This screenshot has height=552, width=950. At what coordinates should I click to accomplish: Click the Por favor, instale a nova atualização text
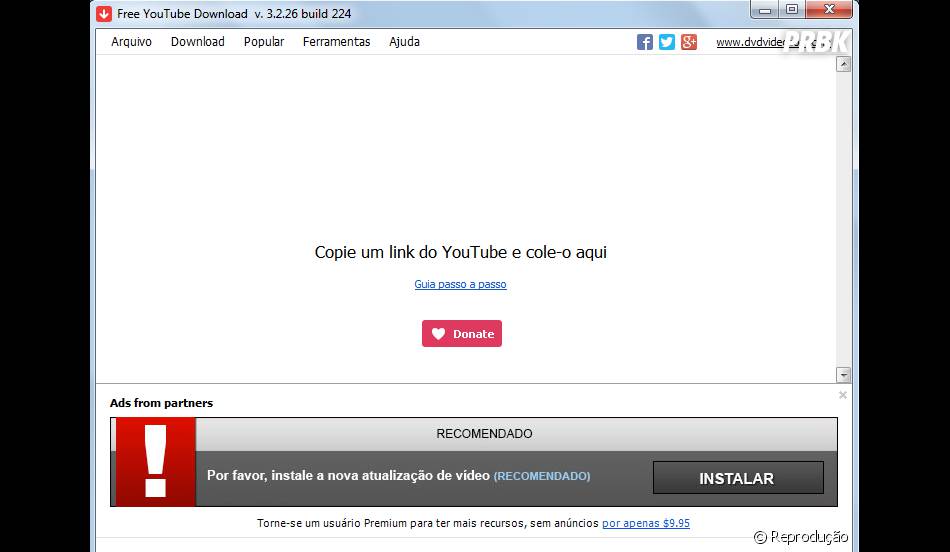click(348, 476)
